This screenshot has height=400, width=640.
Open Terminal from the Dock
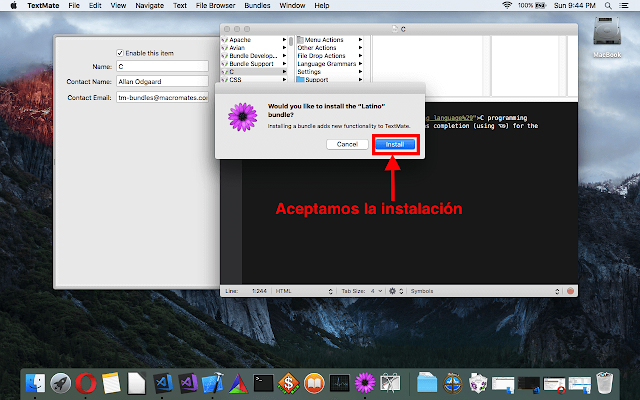pyautogui.click(x=263, y=383)
